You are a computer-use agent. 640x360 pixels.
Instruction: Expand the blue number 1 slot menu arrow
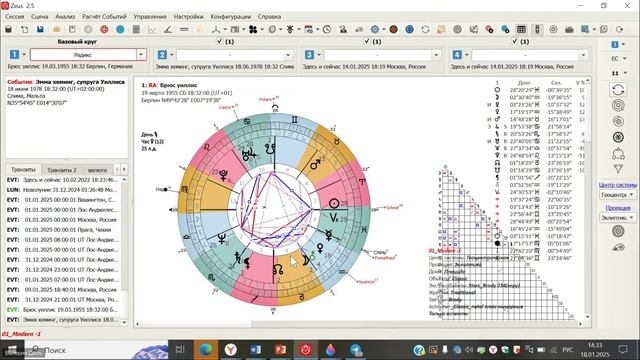click(24, 55)
